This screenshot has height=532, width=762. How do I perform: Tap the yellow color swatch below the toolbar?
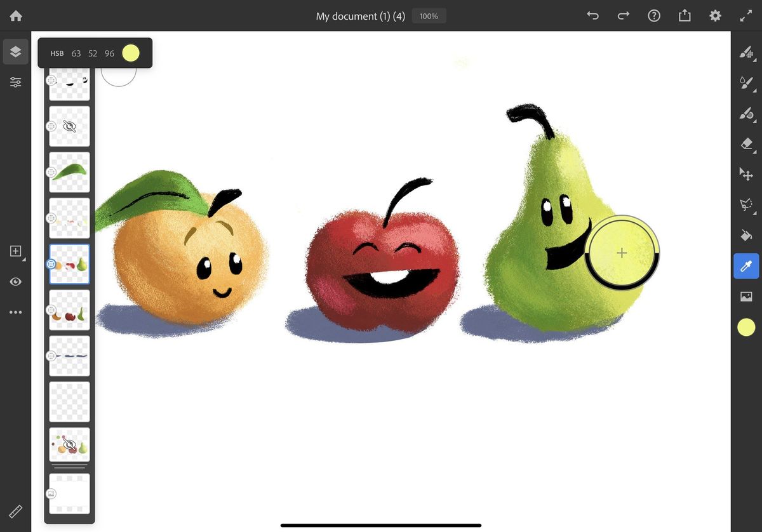(x=747, y=327)
